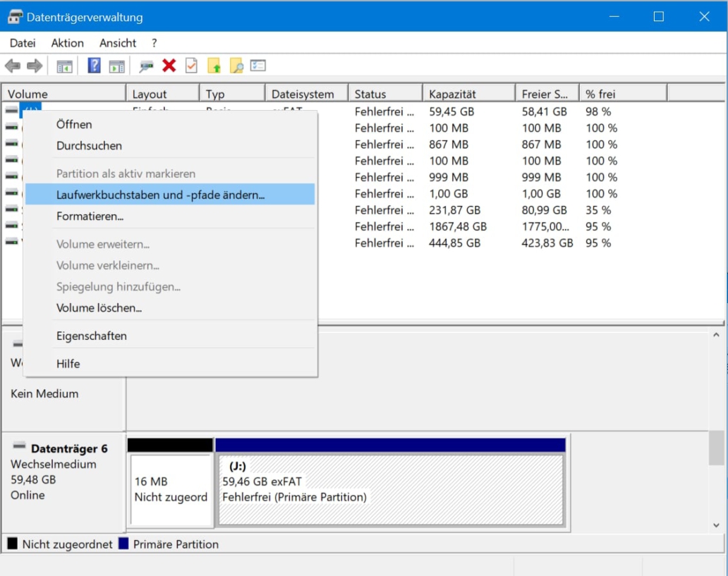Viewport: 728px width, 576px height.
Task: Click the 16 MB unallocated space block
Action: [170, 489]
